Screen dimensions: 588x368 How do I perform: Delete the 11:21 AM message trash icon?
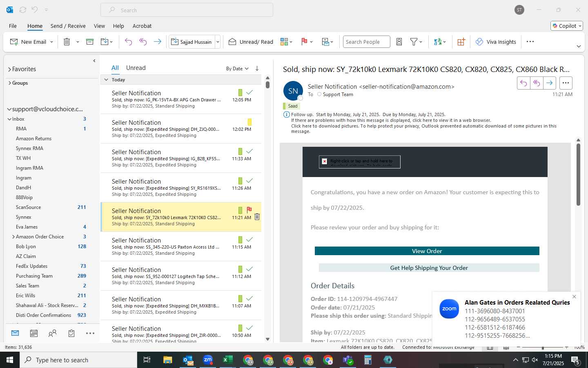pyautogui.click(x=257, y=217)
